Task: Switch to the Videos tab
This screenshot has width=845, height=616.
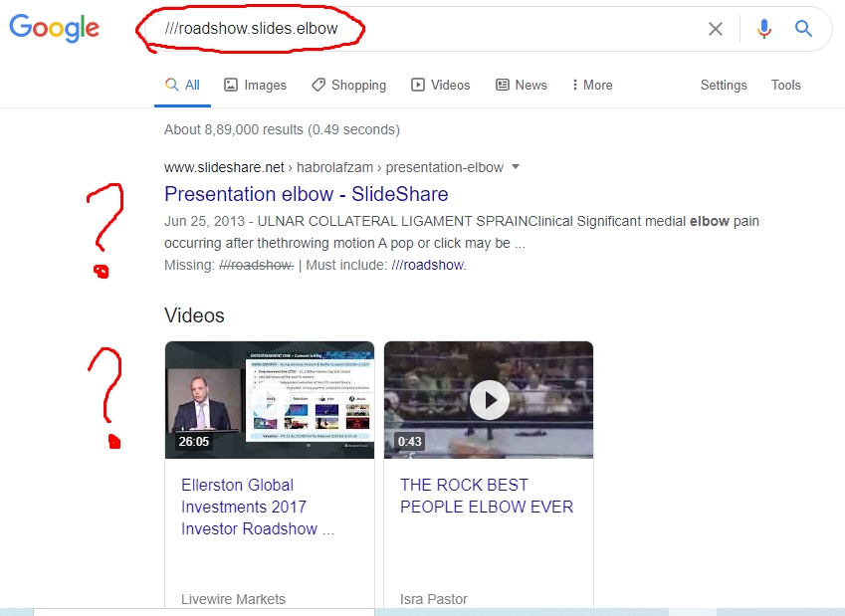Action: click(440, 86)
